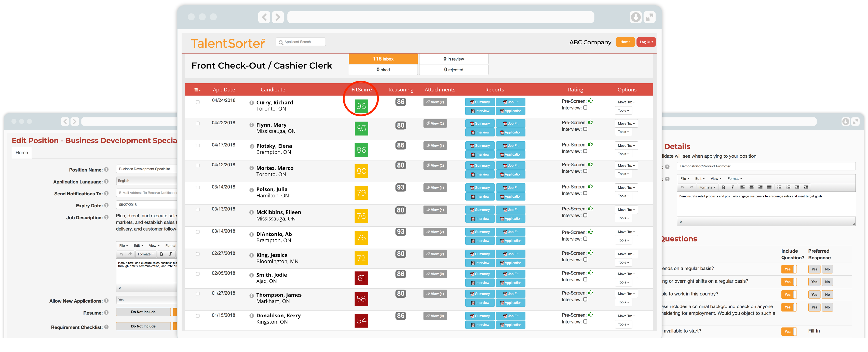Open the Move To dropdown for Donaldson, Kerry
This screenshot has height=352, width=868.
pyautogui.click(x=626, y=316)
